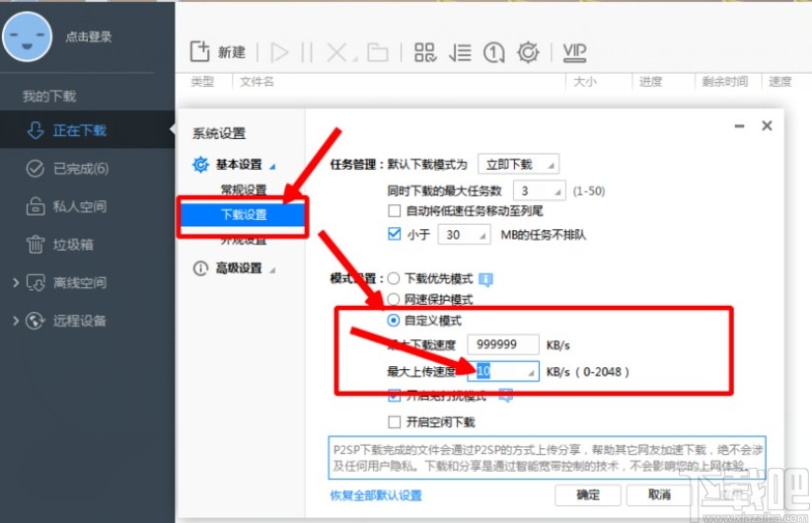This screenshot has width=812, height=523.
Task: Toggle the 小于 MB任务不排队 checkbox
Action: (x=394, y=234)
